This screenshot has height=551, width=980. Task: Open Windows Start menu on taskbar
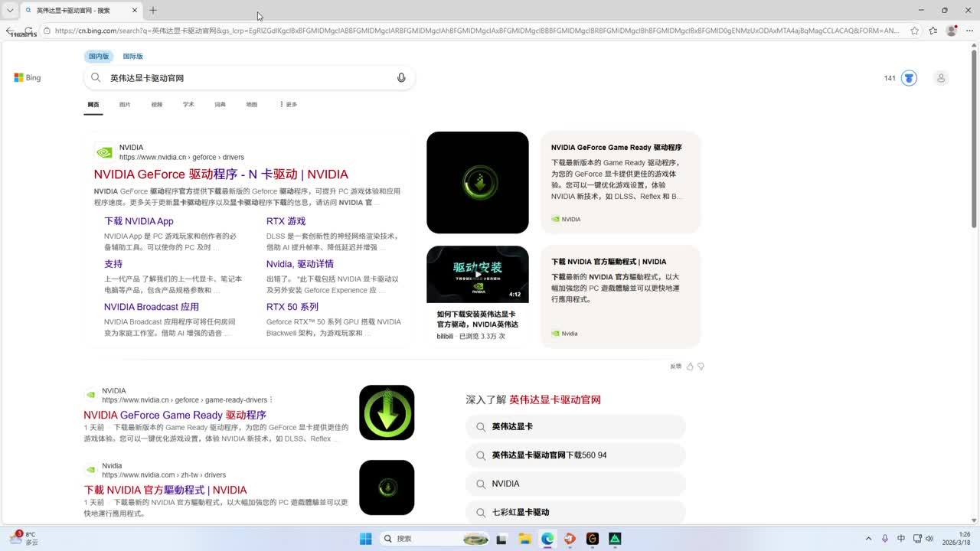coord(366,539)
